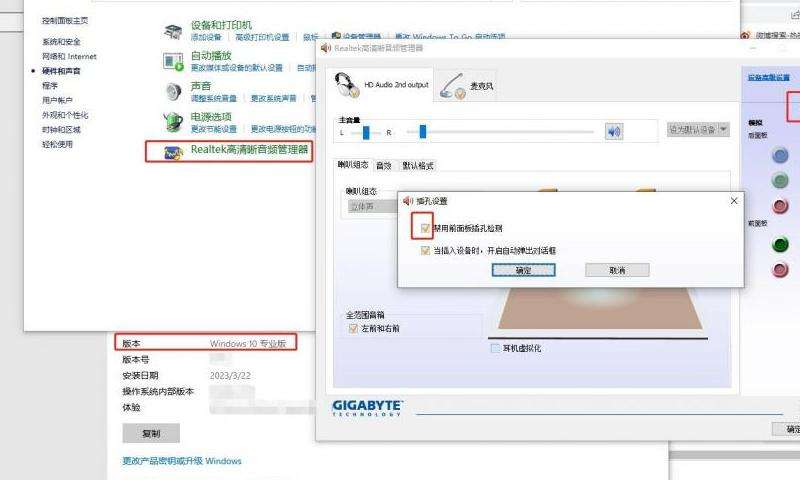Click the blue rear panel audio jack
Image resolution: width=800 pixels, height=480 pixels.
[780, 155]
